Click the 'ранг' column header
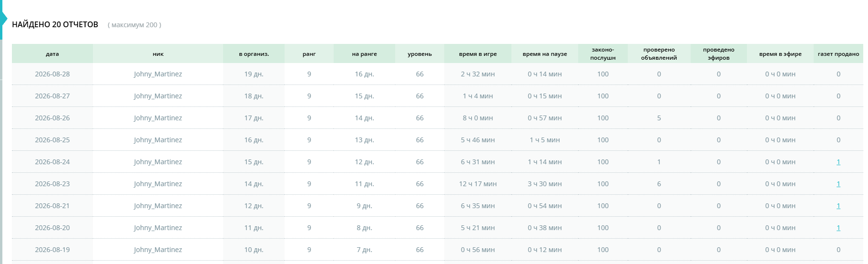 coord(309,54)
